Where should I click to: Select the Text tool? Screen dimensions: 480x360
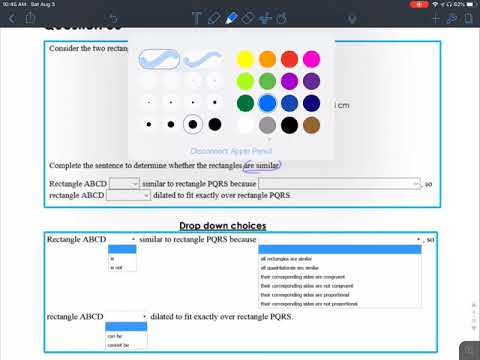click(196, 18)
